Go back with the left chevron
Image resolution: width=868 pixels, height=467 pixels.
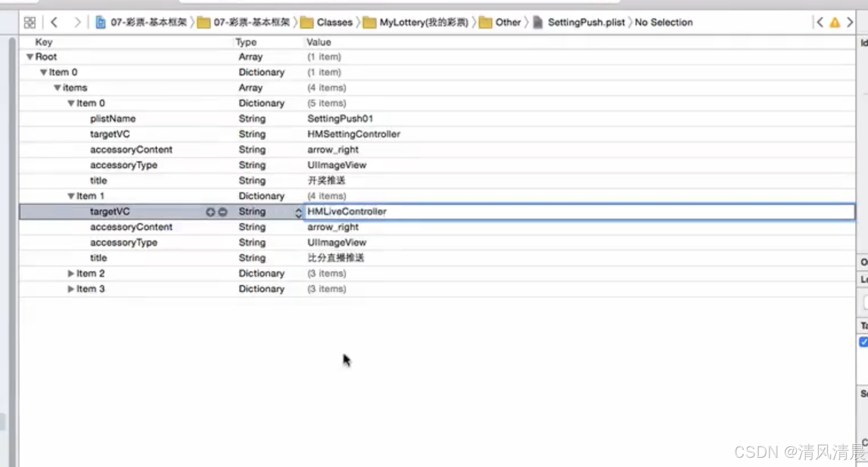tap(54, 22)
